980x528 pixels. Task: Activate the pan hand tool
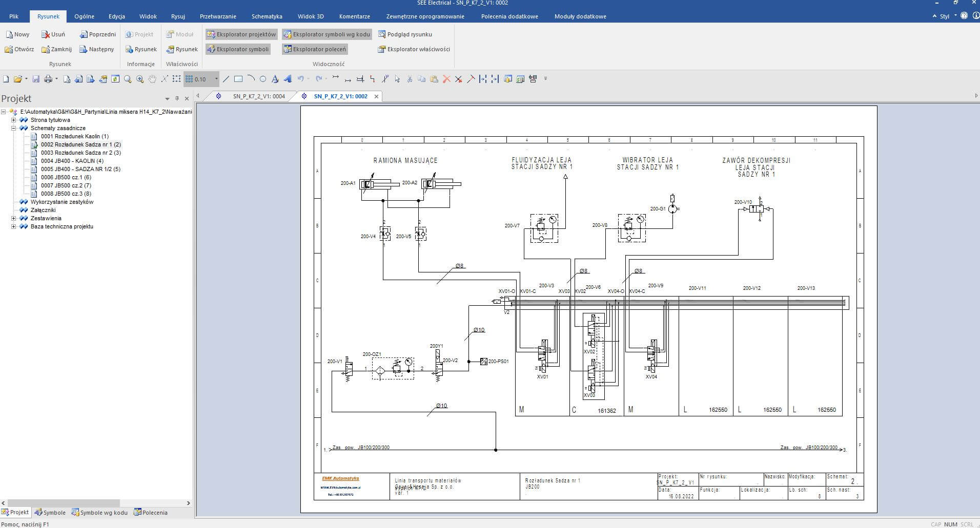click(152, 79)
